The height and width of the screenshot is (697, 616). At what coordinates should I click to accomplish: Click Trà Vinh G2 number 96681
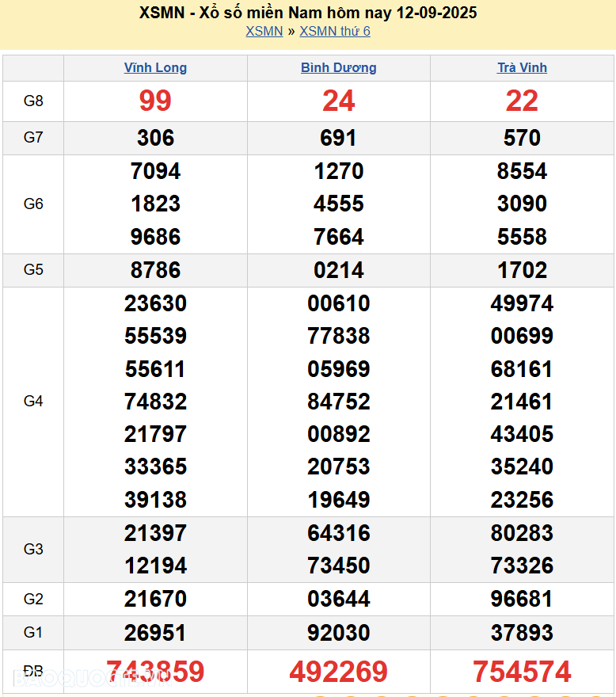(x=522, y=599)
